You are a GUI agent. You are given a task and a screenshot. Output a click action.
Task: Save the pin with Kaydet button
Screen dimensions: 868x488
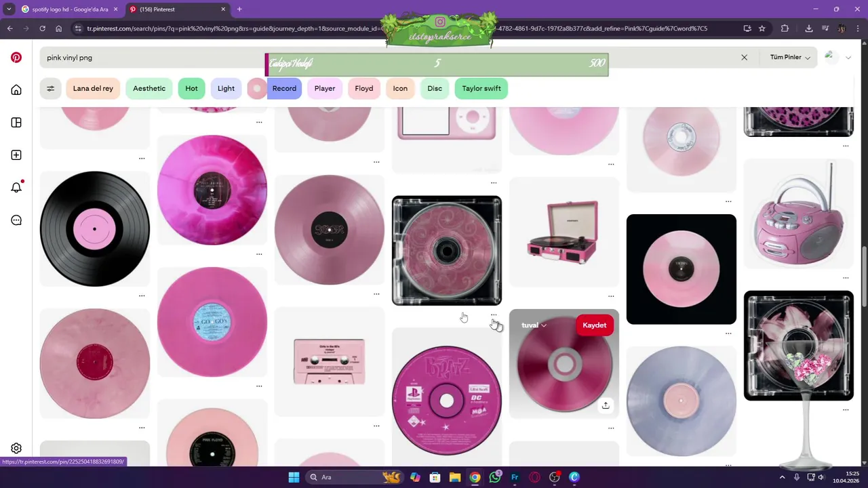pyautogui.click(x=594, y=325)
